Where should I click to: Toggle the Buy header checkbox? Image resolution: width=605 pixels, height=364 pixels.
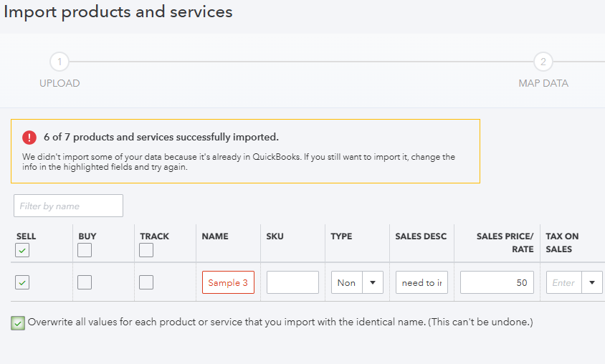point(85,250)
